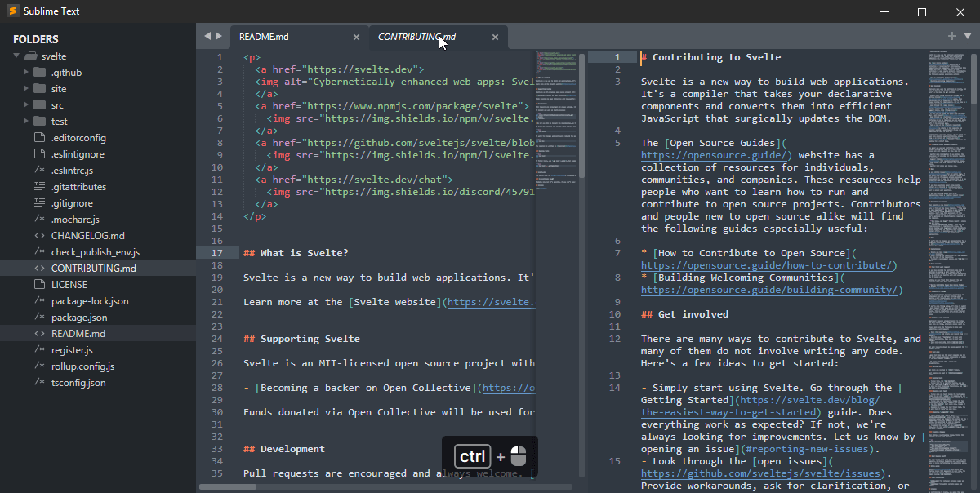
Task: Click the CONTRIBUTING.md markup icon in sidebar
Action: tap(39, 269)
